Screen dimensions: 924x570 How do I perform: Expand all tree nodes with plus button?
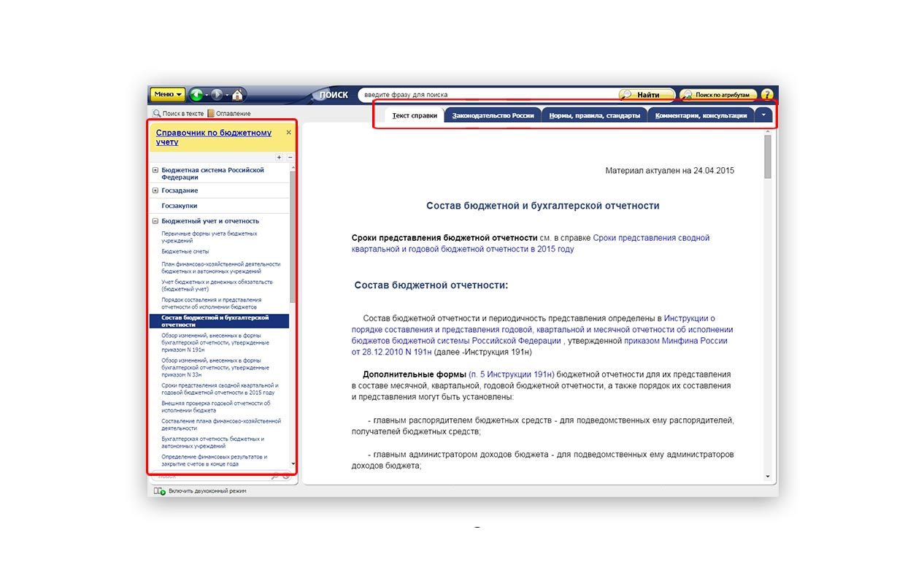(279, 157)
